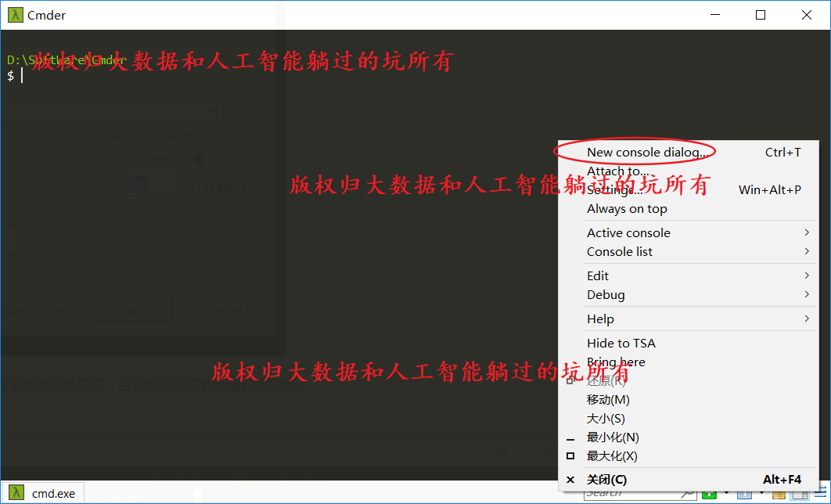Expand the Active console submenu
Screen dimensions: 831x504
tap(688, 232)
